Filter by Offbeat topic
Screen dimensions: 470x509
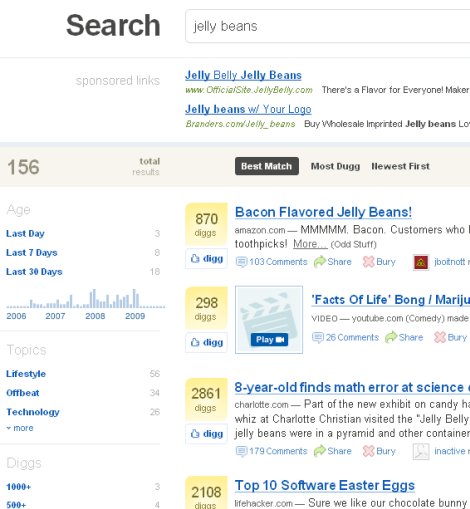[x=23, y=393]
